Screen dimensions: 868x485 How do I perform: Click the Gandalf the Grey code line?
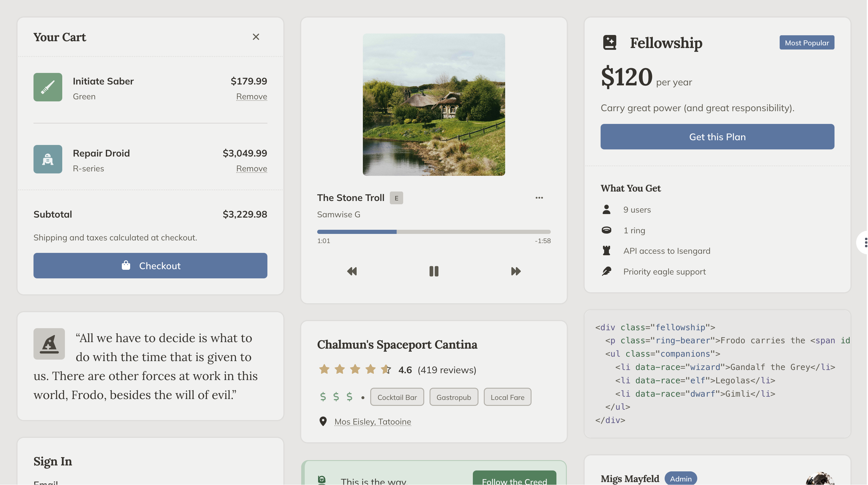click(x=725, y=367)
